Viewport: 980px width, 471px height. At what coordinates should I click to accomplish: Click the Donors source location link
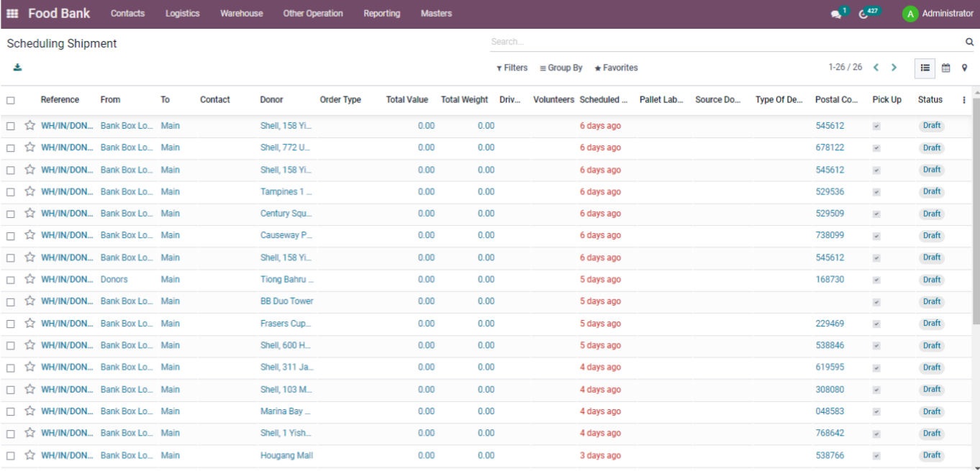(x=114, y=280)
